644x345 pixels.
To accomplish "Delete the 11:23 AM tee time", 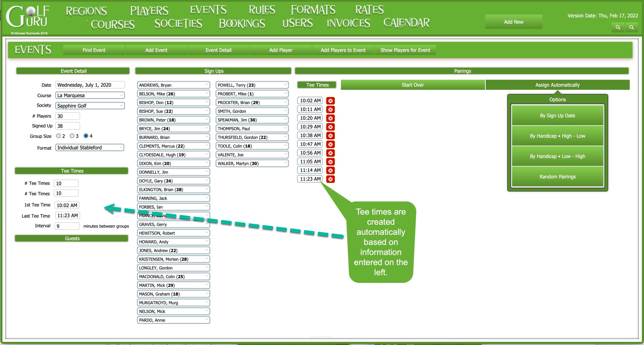I will 330,179.
